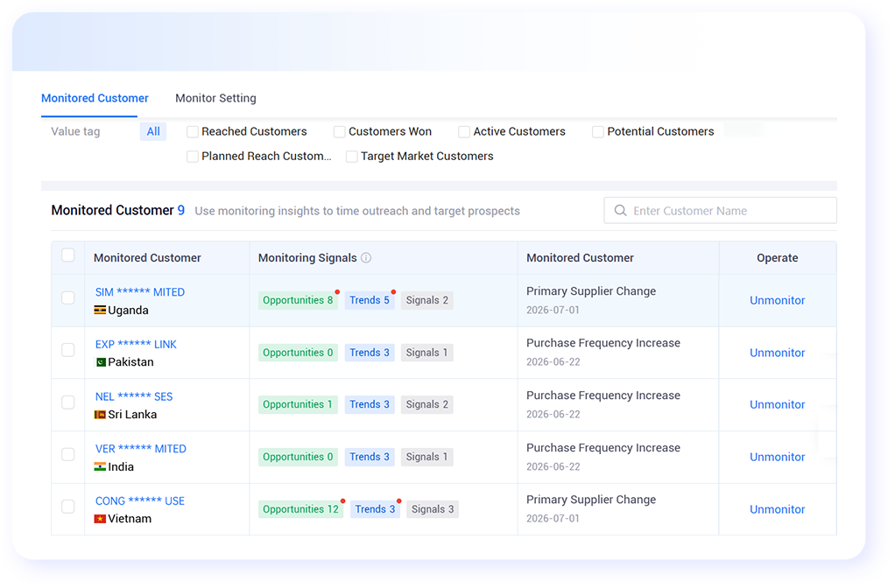This screenshot has width=895, height=588.
Task: Click Opportunities 0 tag for VER ****** MITED
Action: [x=298, y=457]
